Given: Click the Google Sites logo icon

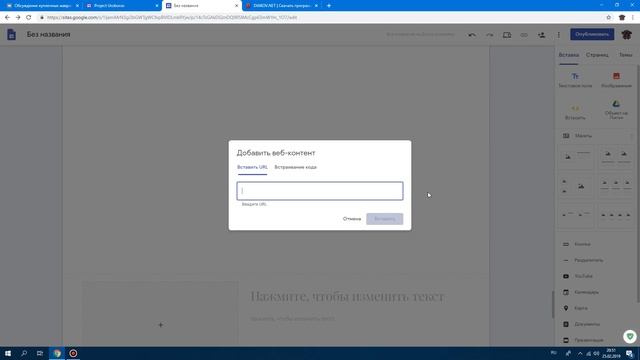Looking at the screenshot, I should [x=11, y=35].
